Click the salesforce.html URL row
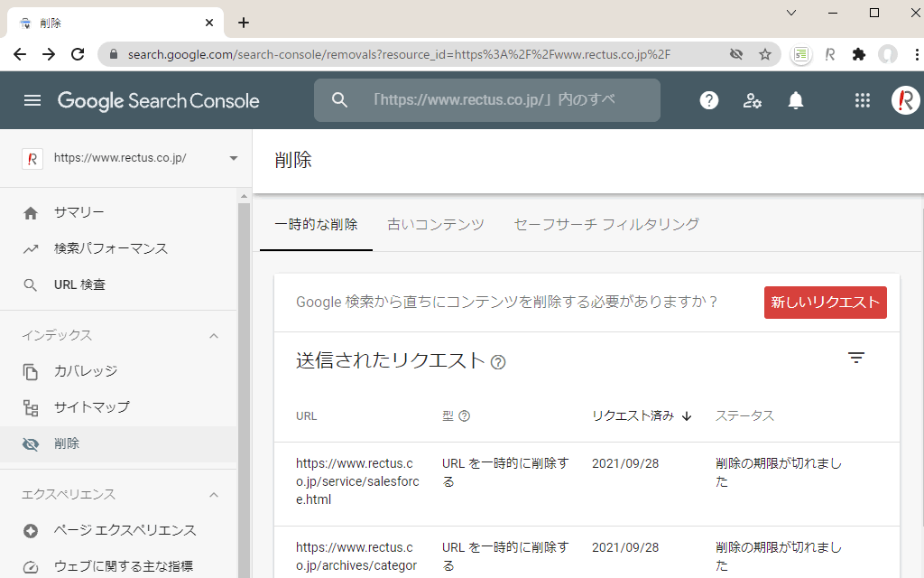This screenshot has height=578, width=924. [x=587, y=482]
